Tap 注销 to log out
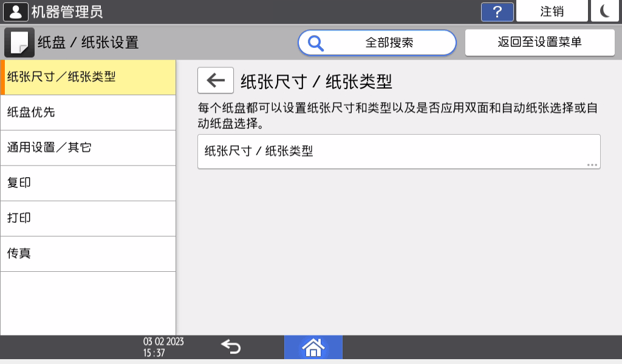The image size is (622, 364). coord(552,11)
